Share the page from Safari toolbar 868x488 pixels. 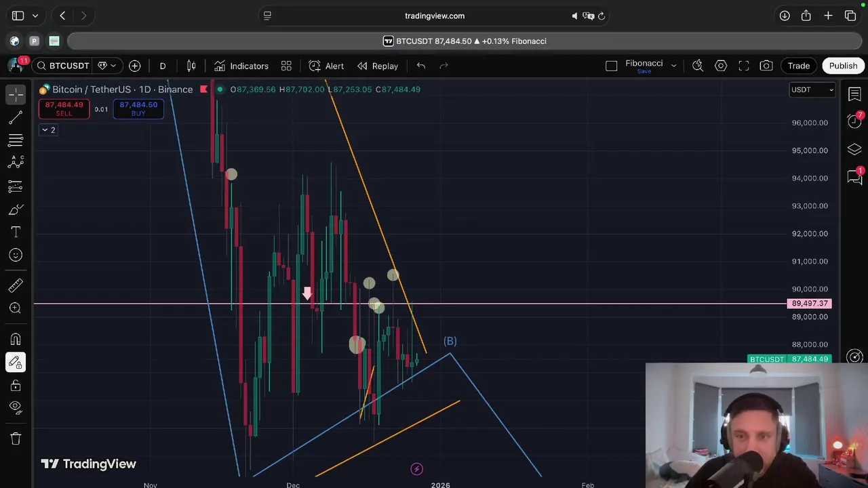click(x=806, y=16)
